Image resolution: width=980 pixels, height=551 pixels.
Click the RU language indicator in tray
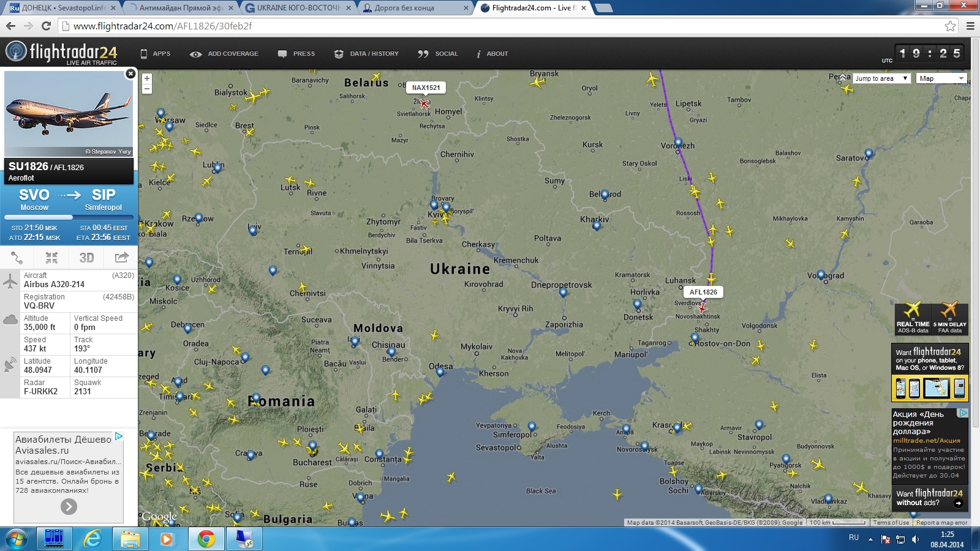[x=854, y=538]
